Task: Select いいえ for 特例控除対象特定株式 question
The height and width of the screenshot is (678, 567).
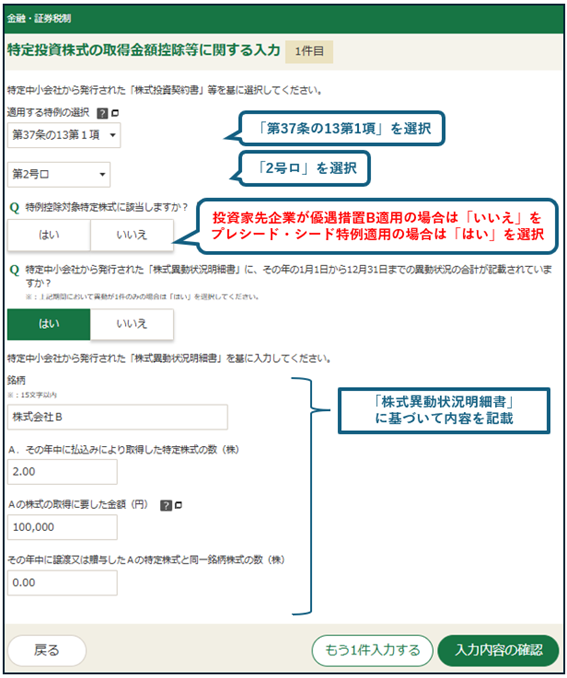Action: coord(132,235)
